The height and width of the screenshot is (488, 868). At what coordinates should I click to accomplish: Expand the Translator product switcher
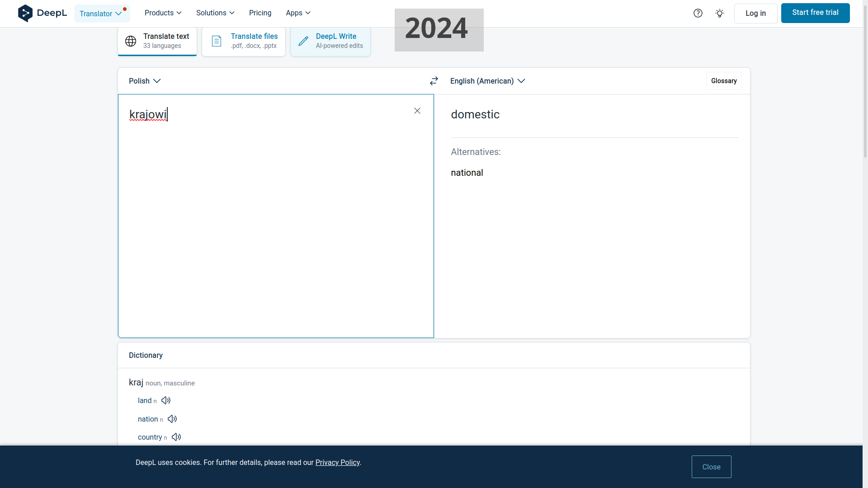[101, 14]
